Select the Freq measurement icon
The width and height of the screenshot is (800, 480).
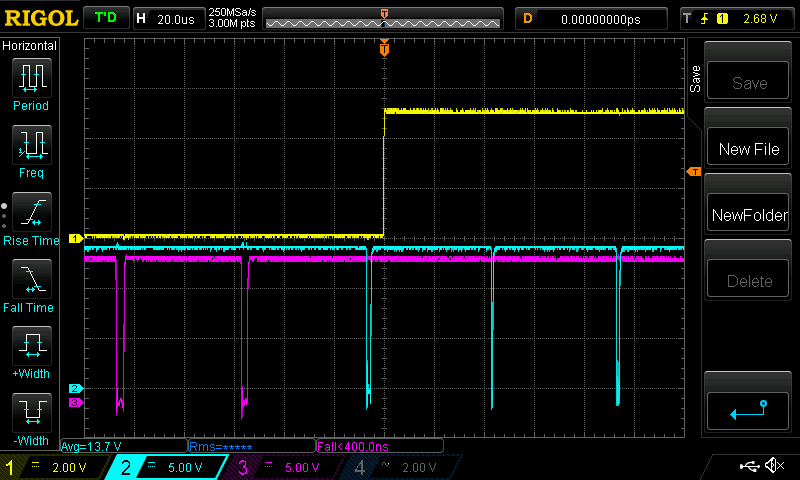click(31, 146)
